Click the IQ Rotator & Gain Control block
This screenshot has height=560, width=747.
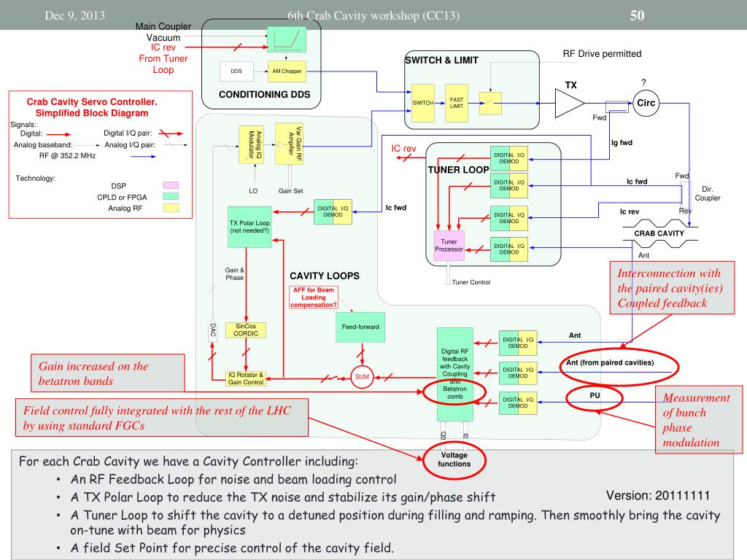coord(246,378)
